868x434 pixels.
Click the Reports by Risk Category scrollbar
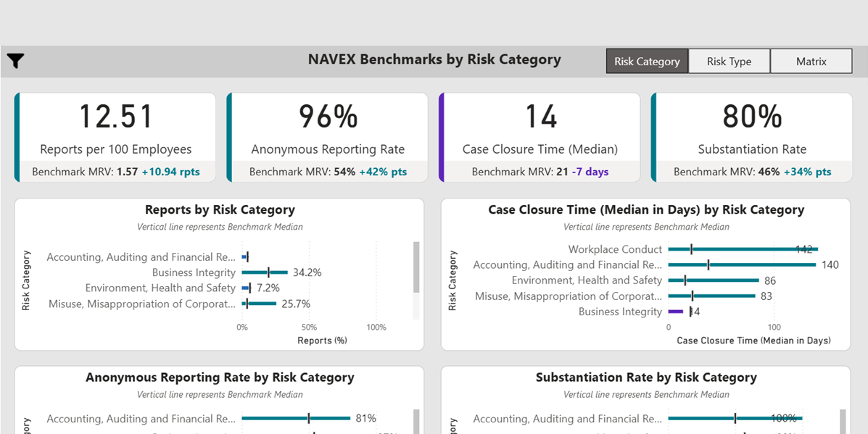click(416, 268)
